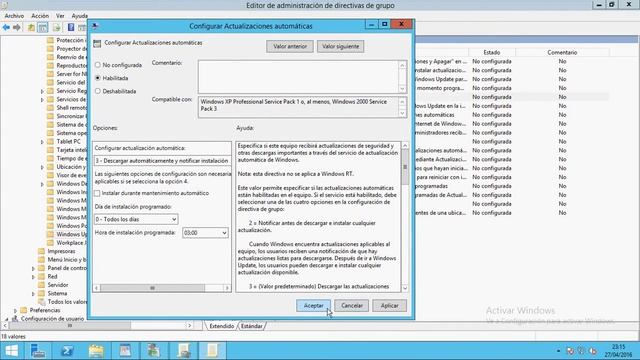Click the Forward arrow in the editor toolbar
The height and width of the screenshot is (360, 640).
(17, 27)
